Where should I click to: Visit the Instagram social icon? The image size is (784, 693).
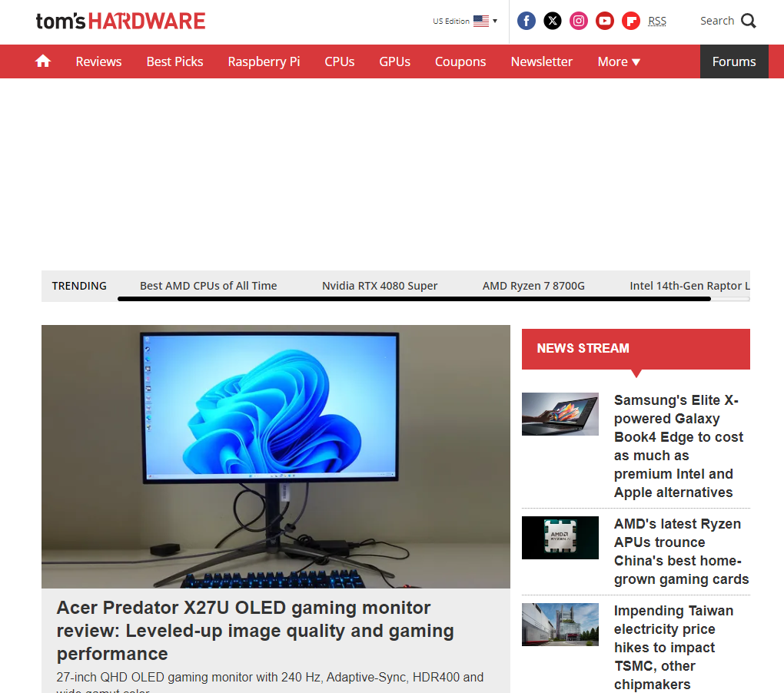[579, 21]
